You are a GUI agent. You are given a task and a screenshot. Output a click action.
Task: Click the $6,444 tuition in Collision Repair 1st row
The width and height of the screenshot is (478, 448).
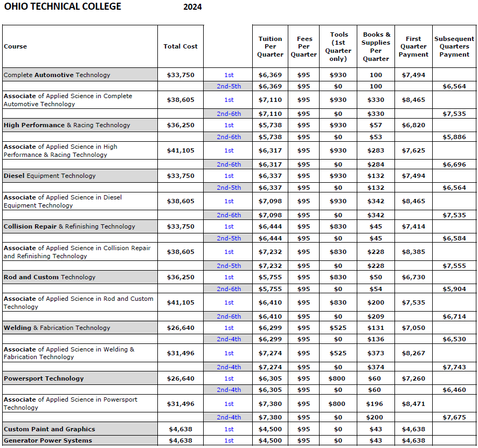pyautogui.click(x=270, y=226)
